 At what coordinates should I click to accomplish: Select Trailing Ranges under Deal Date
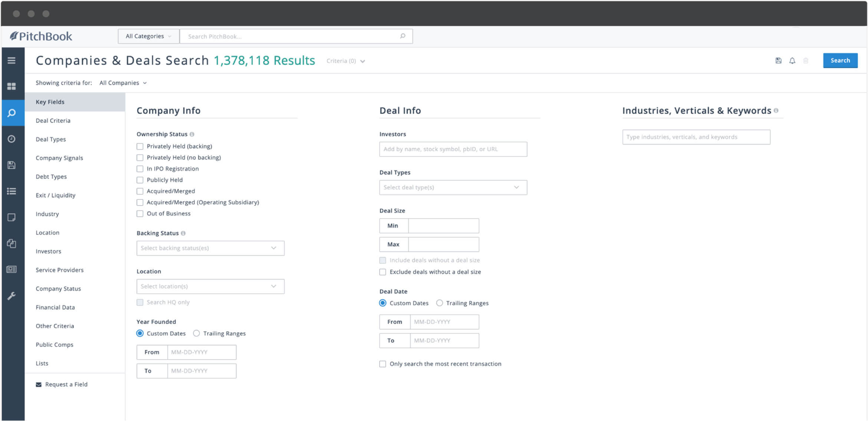tap(440, 303)
